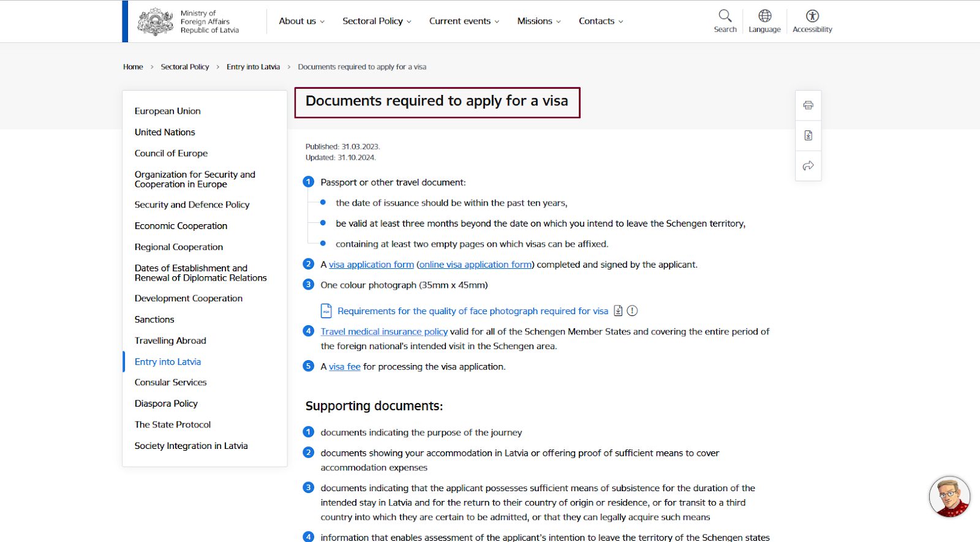This screenshot has height=542, width=980.
Task: Show info icon next to photograph requirements
Action: pyautogui.click(x=633, y=311)
